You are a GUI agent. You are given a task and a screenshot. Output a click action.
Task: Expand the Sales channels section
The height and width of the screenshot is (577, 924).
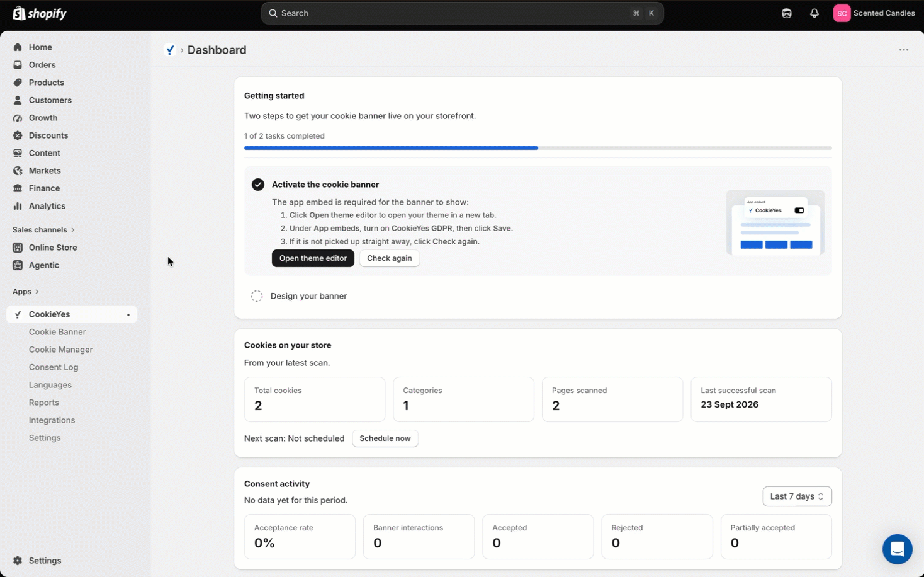coord(43,230)
